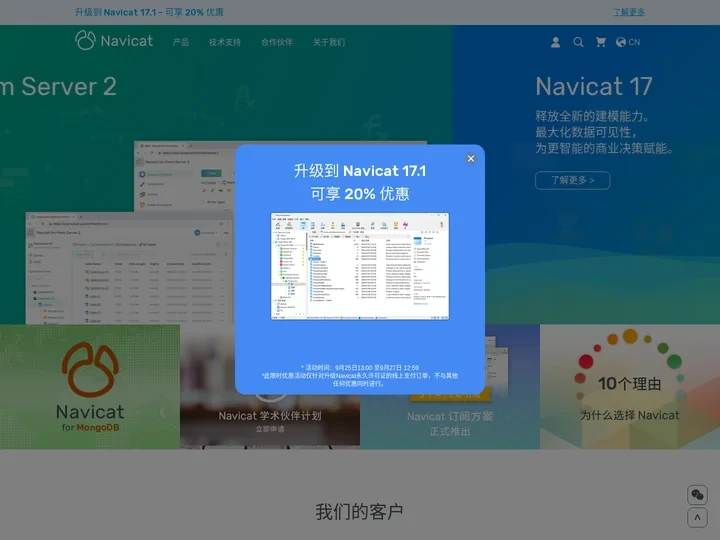Open the search magnifier icon

[578, 42]
